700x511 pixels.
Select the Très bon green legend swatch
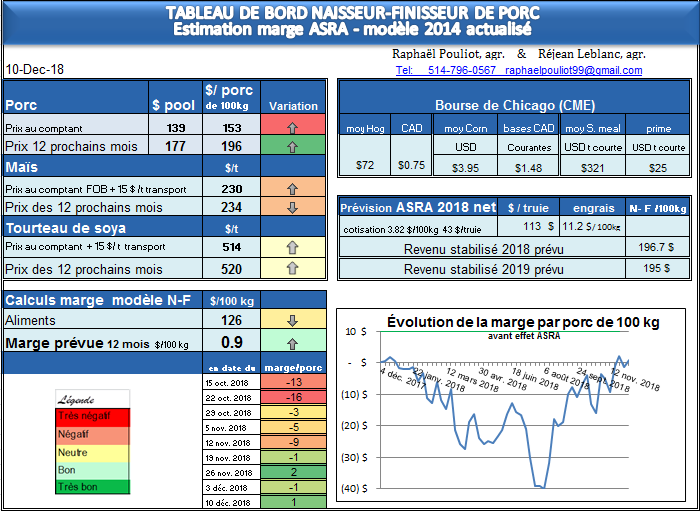coord(91,487)
